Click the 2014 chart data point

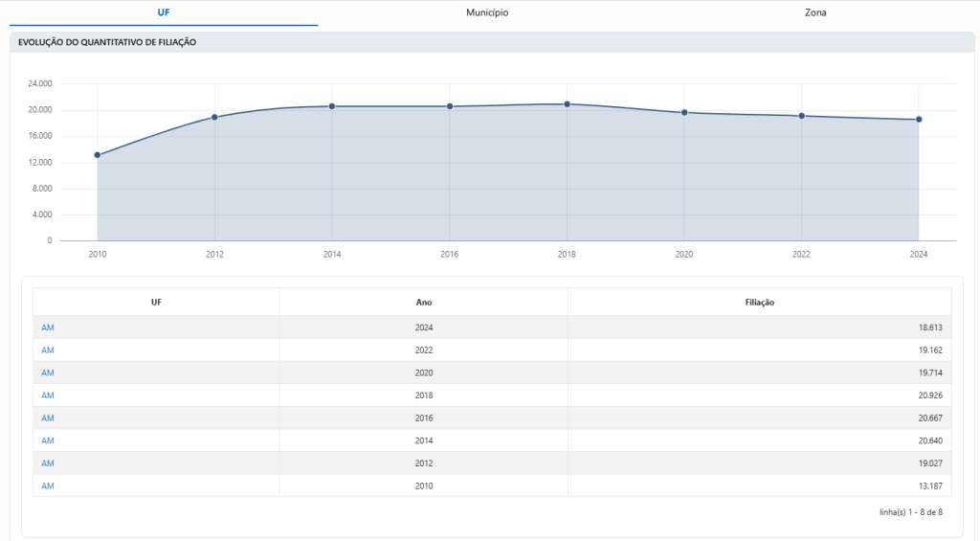[x=332, y=106]
